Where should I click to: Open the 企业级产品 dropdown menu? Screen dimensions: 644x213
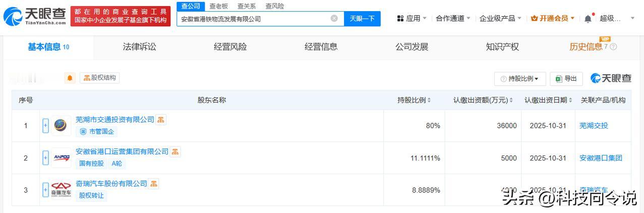[x=500, y=19]
